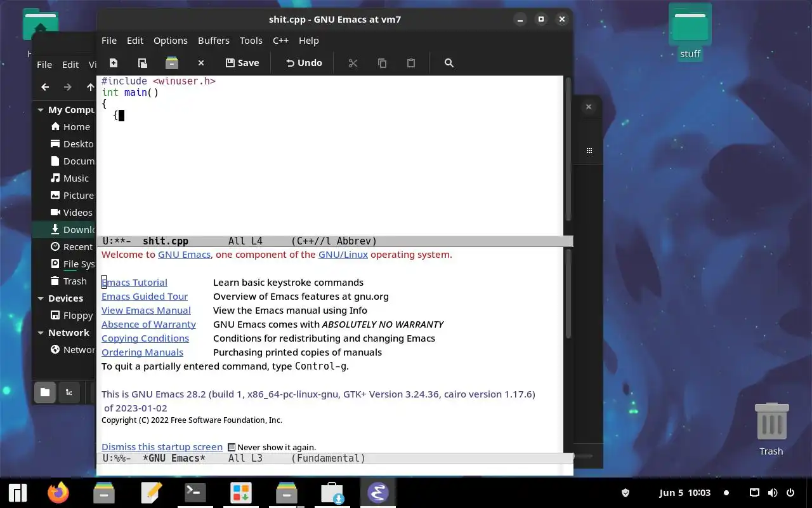Open the Options menu in Emacs
The height and width of the screenshot is (508, 812).
tap(171, 40)
